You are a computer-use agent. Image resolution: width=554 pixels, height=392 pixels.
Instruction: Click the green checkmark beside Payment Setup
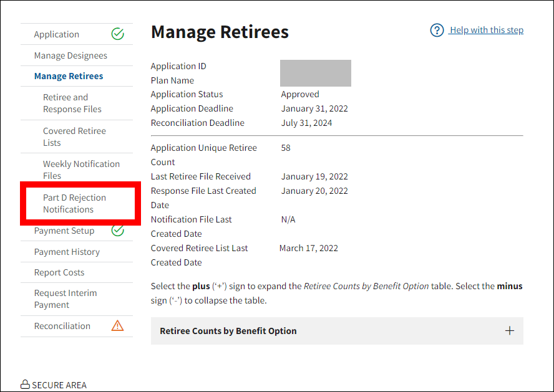[x=117, y=231]
